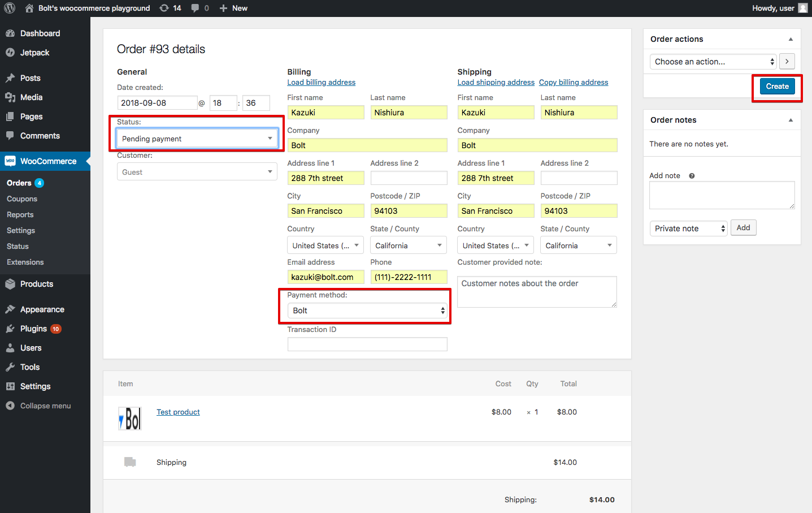812x513 pixels.
Task: Open the Coupons submenu
Action: [x=22, y=199]
